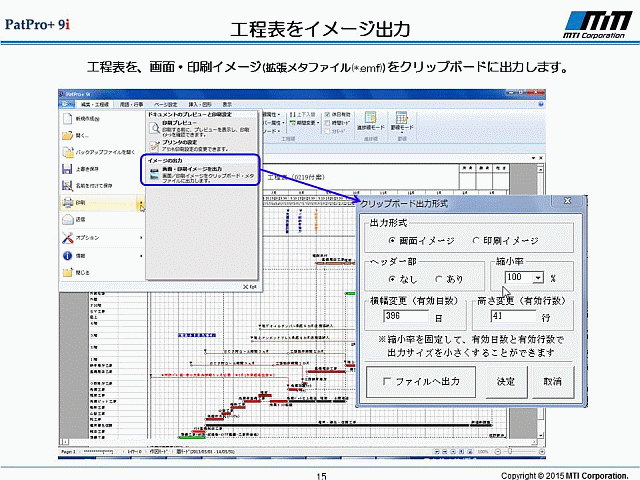The image size is (640, 480).
Task: Switch to the 表示 ribbon tab
Action: click(227, 104)
